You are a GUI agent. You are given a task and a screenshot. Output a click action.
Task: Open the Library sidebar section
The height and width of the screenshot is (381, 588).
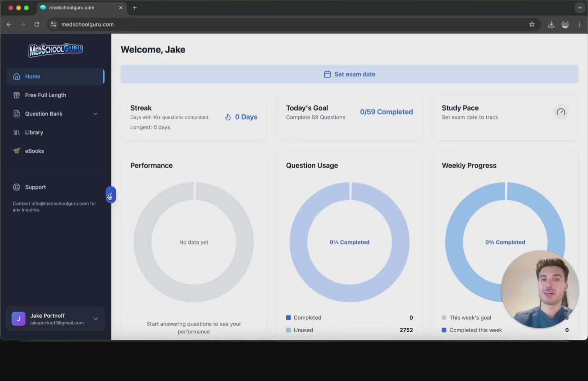pos(34,132)
